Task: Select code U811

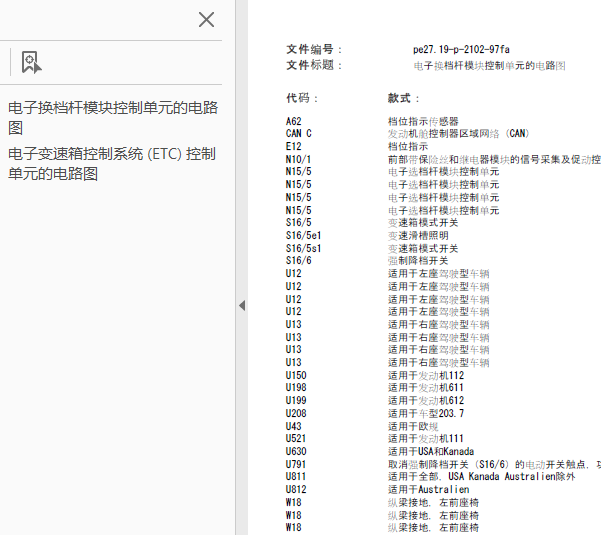Action: [296, 476]
